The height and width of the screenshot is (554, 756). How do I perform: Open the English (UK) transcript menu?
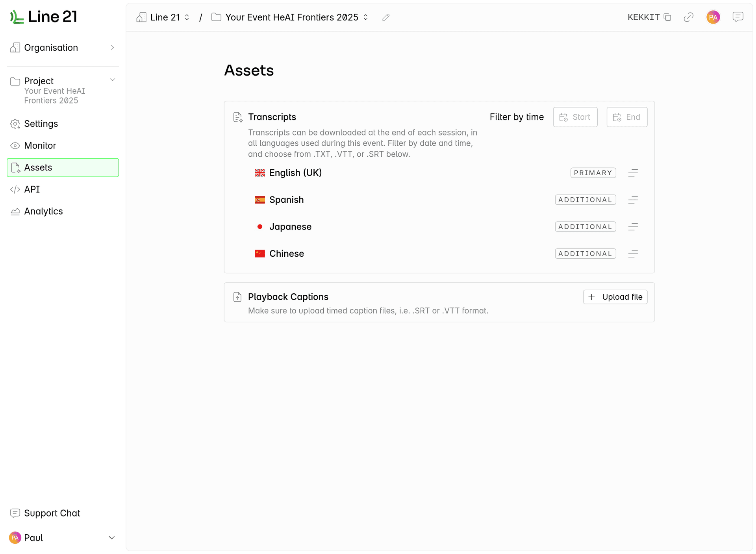(x=633, y=173)
